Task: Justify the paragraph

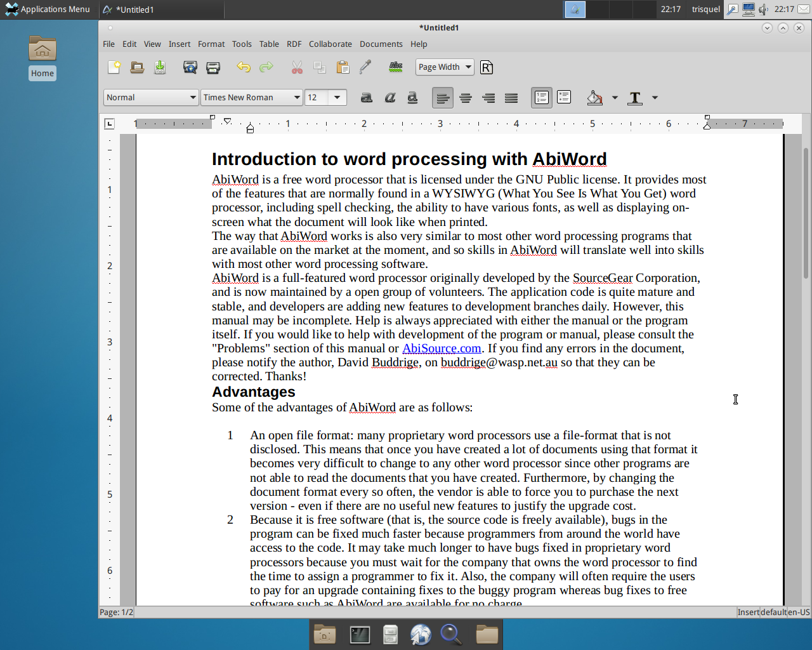Action: (x=511, y=98)
